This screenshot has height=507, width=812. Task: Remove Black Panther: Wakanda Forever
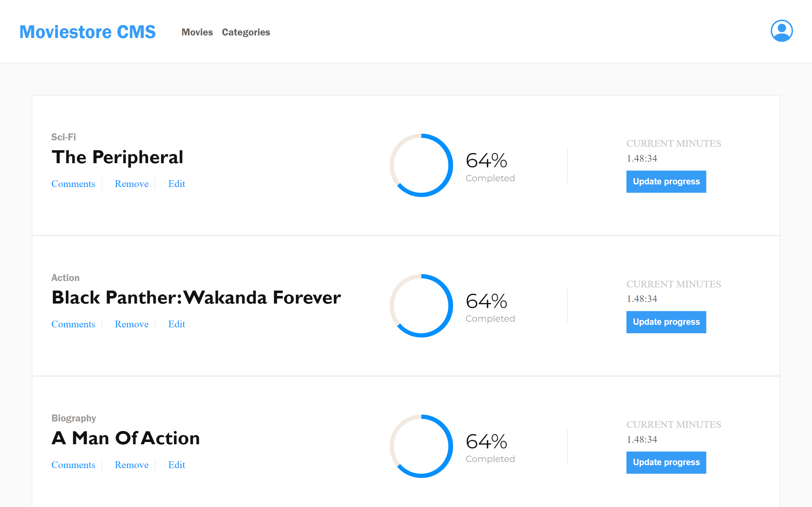point(132,324)
